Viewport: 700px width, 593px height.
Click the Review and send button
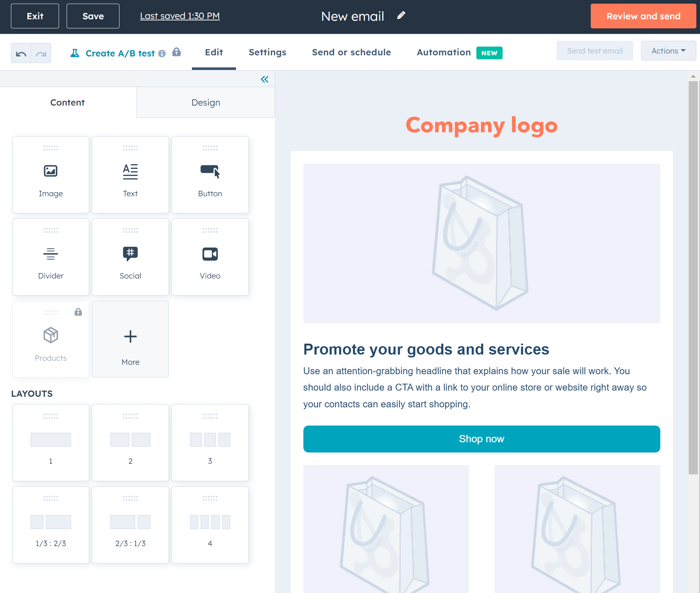(x=643, y=16)
